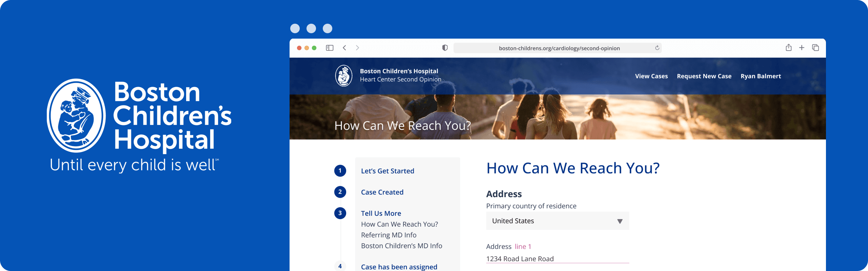Show the tab overview icon
Viewport: 868px width, 271px height.
click(x=815, y=48)
